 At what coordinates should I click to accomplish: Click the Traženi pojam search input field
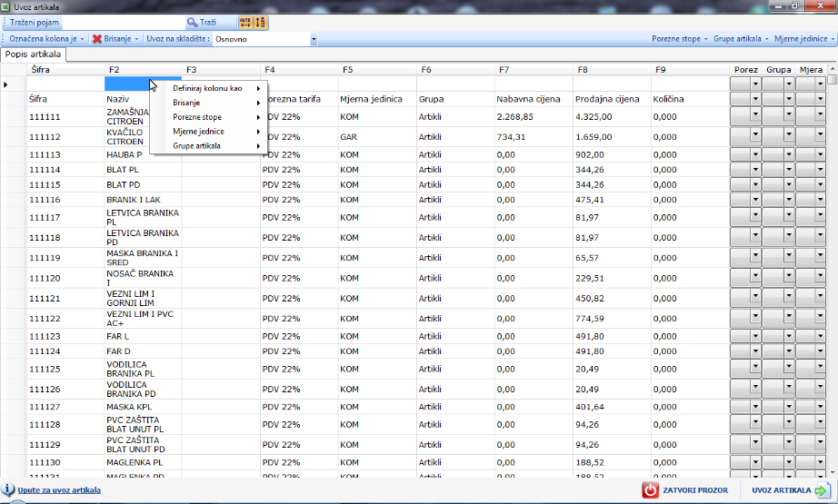coord(124,23)
